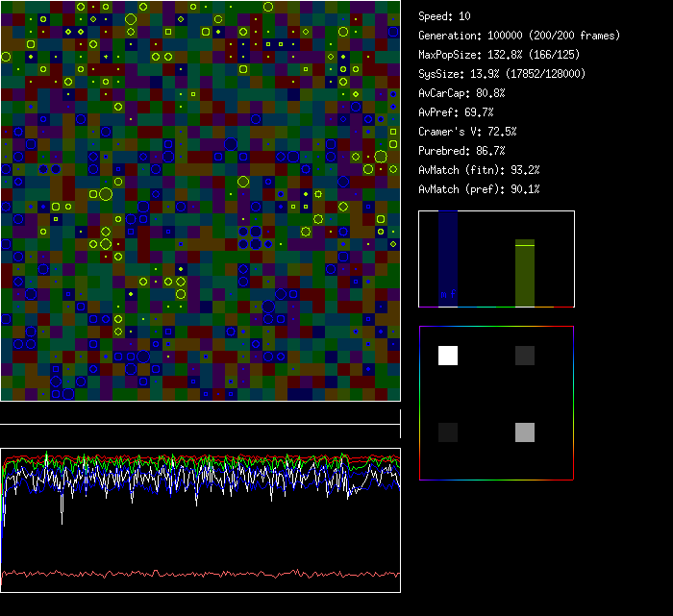
Task: Click the bright white square in the matrix
Action: pos(448,356)
